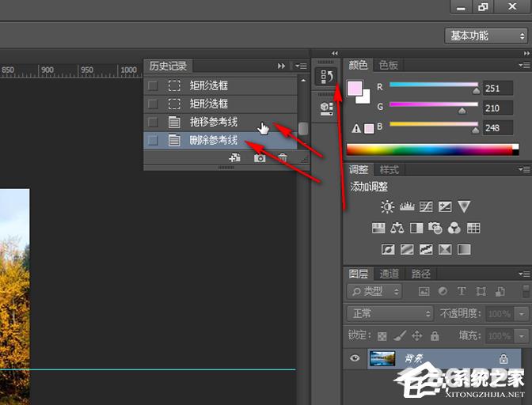Add Channel Mixer adjustment
Image resolution: width=532 pixels, height=405 pixels.
tap(454, 228)
